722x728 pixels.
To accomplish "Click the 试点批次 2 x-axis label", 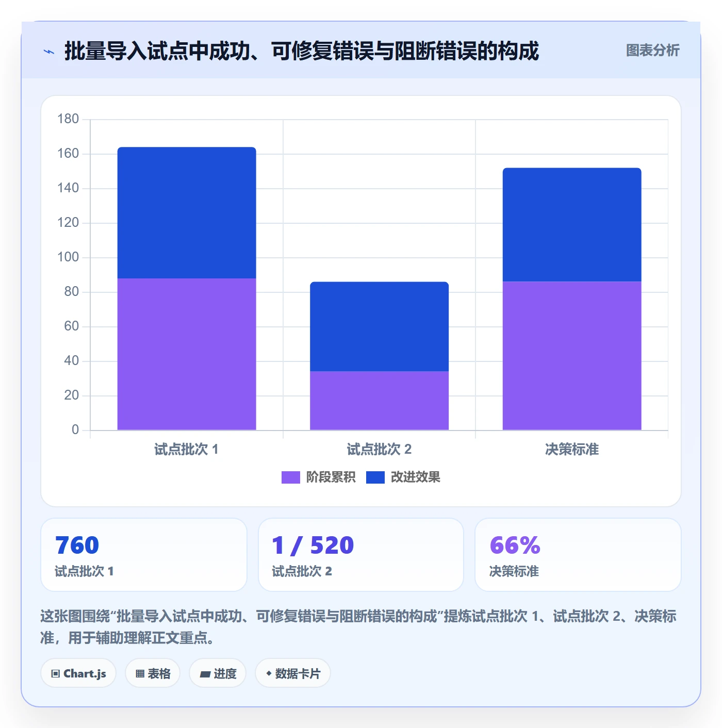I will point(379,449).
